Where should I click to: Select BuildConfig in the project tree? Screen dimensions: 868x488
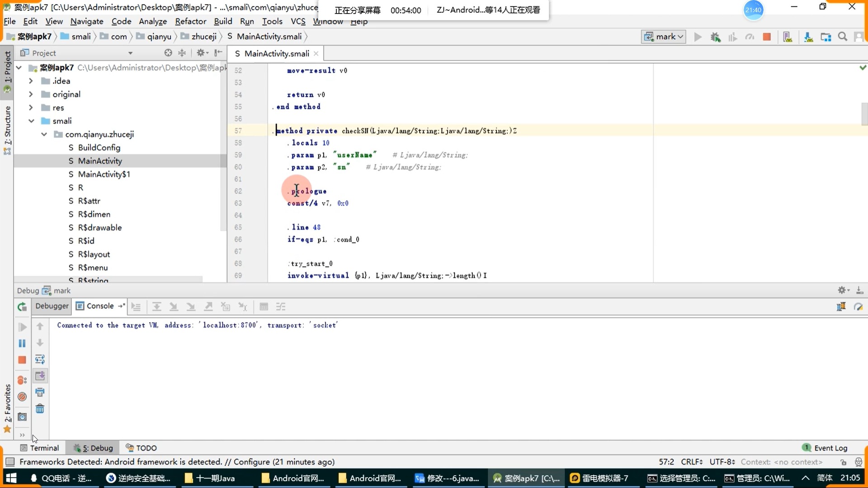99,147
